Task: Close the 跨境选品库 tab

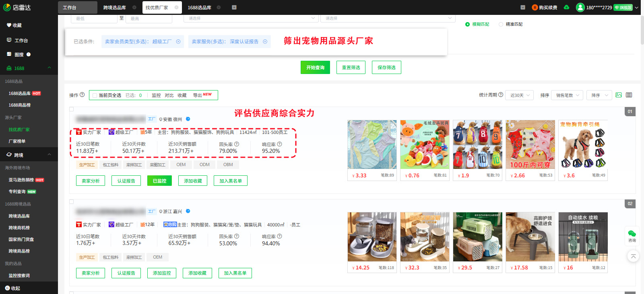Action: [x=134, y=7]
